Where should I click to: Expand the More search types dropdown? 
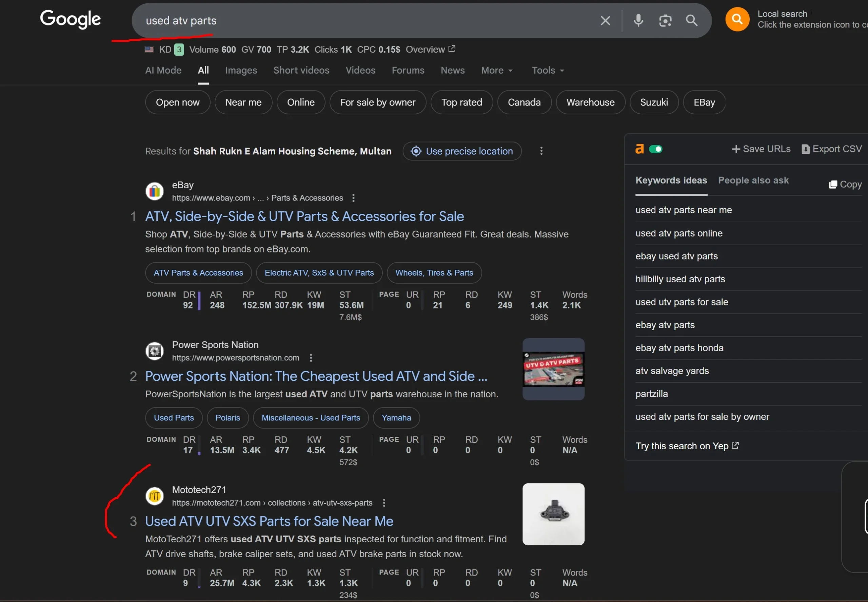point(496,71)
